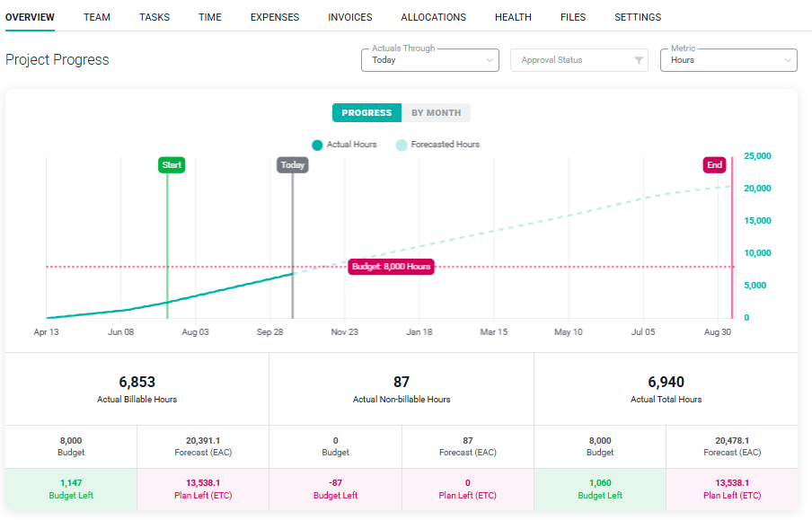Screen dimensions: 812x520
Task: Open the Tasks tab
Action: pyautogui.click(x=154, y=17)
